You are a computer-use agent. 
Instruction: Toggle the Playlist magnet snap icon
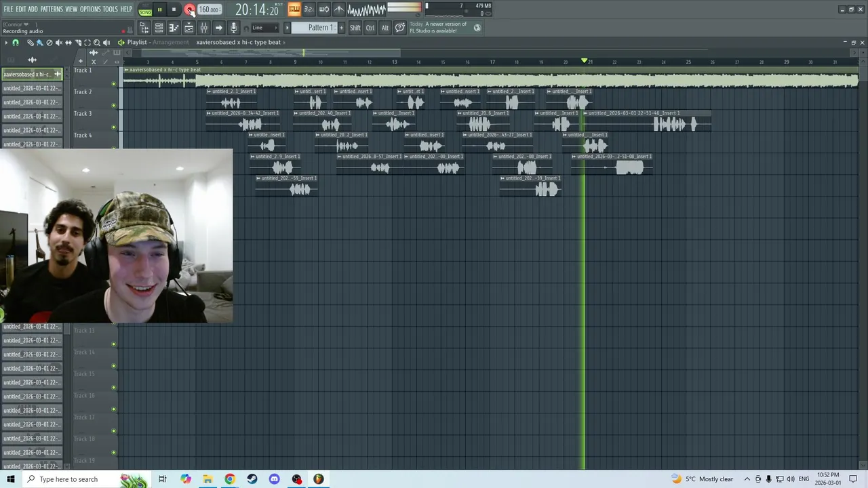pos(16,43)
